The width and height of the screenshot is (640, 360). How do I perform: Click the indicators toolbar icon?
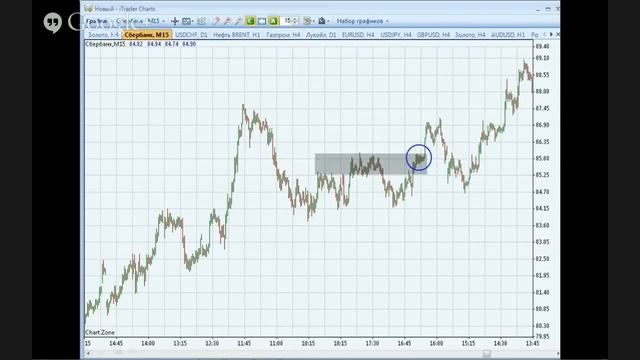[x=201, y=21]
